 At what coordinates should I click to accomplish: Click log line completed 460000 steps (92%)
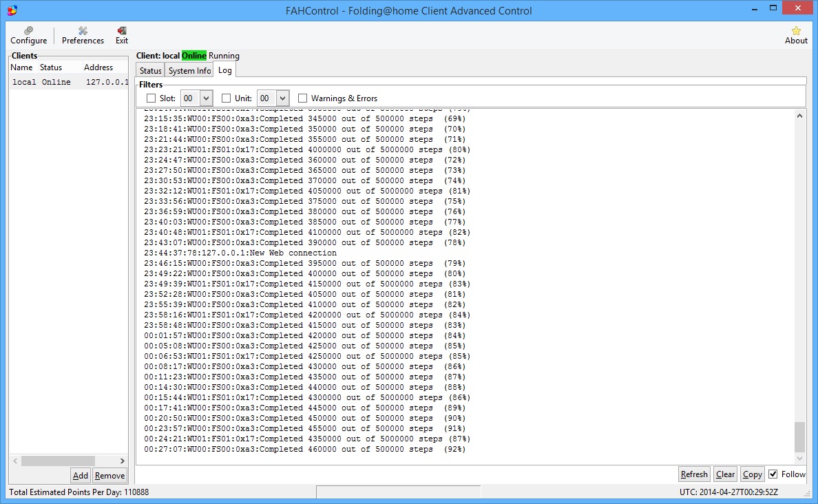(x=304, y=449)
